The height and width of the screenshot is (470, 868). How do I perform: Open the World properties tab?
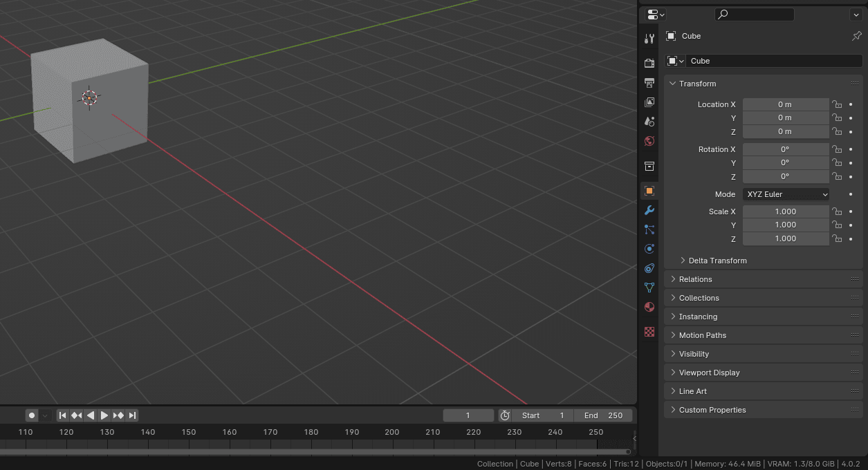649,141
